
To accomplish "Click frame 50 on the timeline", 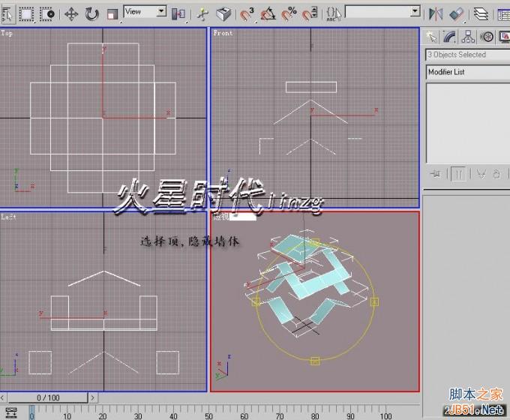I will [208, 415].
